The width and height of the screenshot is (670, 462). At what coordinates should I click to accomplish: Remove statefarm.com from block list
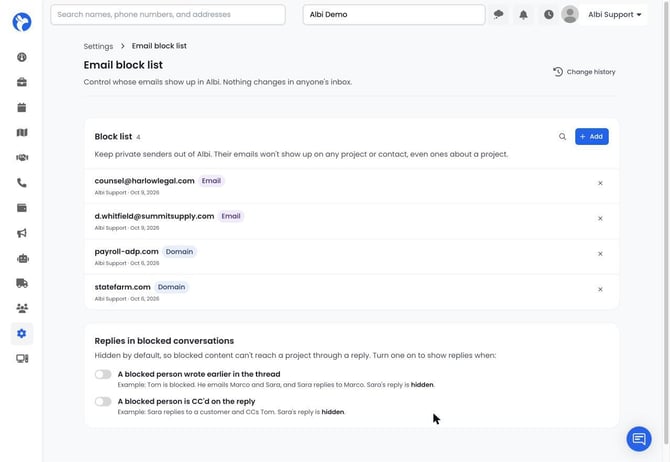pos(600,289)
